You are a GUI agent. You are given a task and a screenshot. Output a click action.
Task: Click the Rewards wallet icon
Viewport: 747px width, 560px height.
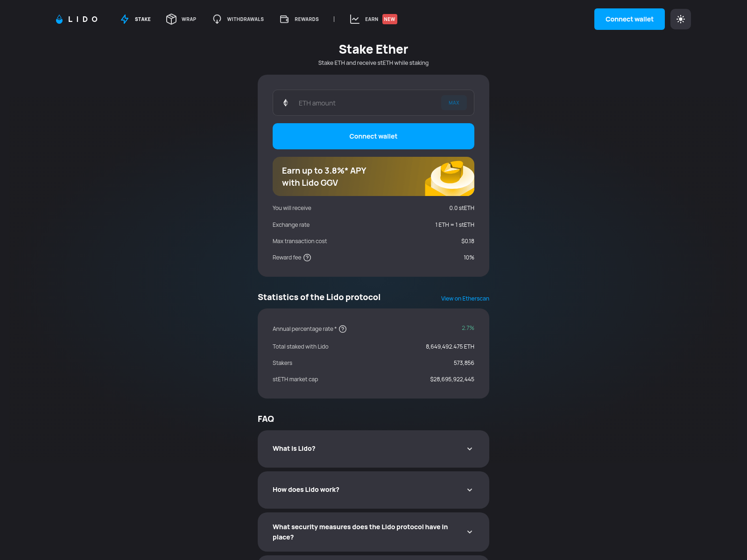point(284,19)
